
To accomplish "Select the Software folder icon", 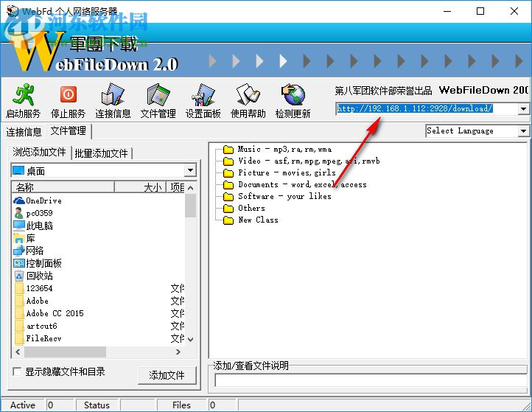I will coord(228,197).
